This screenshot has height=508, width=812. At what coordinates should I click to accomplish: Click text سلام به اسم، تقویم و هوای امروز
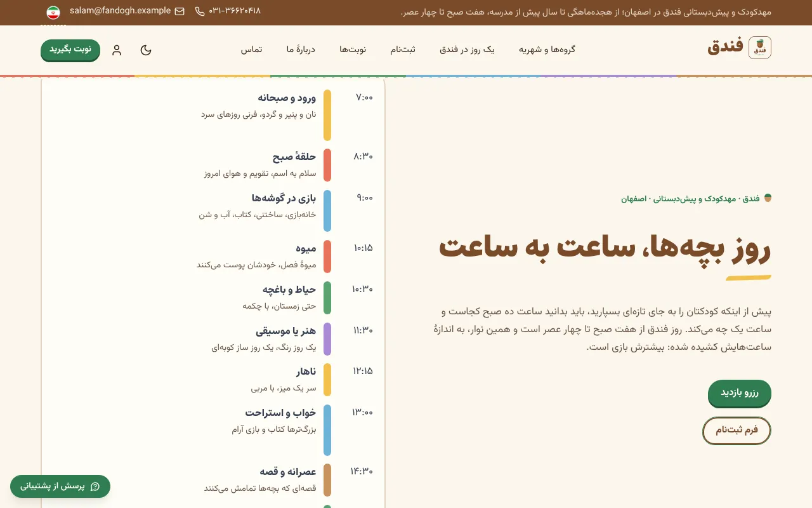[260, 174]
